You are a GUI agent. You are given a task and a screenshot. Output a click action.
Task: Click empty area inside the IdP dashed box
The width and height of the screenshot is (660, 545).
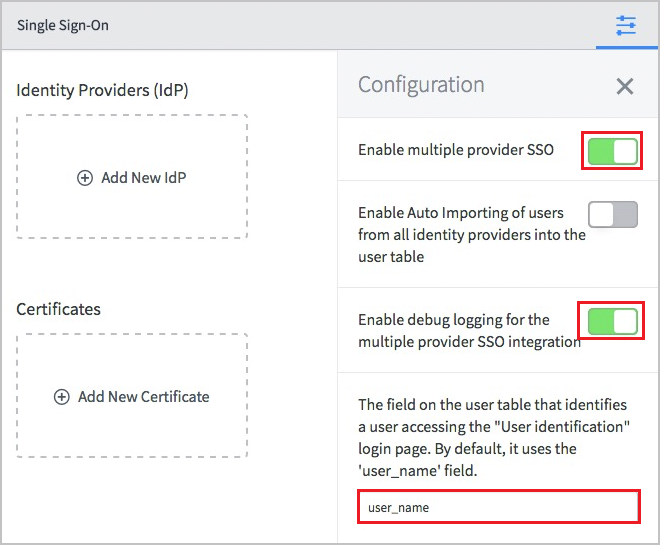click(x=132, y=214)
